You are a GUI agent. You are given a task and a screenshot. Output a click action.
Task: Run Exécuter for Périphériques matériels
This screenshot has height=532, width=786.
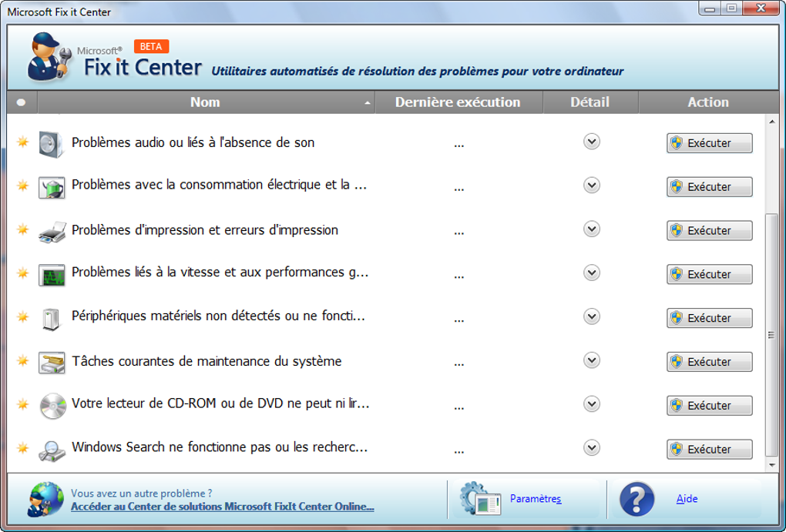(709, 318)
